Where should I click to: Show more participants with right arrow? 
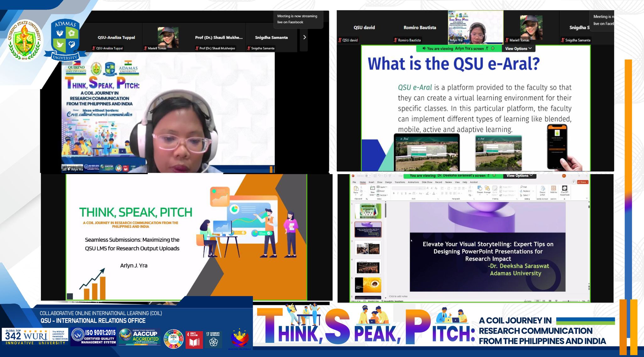tap(304, 37)
